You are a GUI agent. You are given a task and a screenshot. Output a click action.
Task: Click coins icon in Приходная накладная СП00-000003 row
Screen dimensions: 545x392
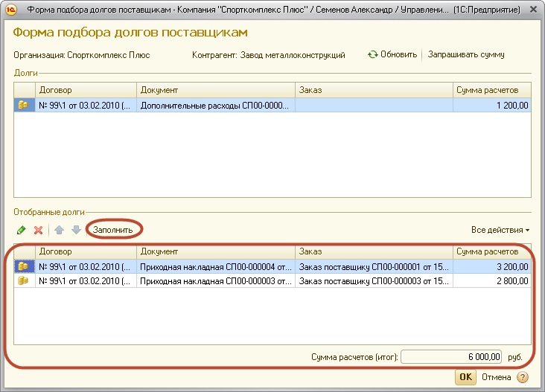23,280
